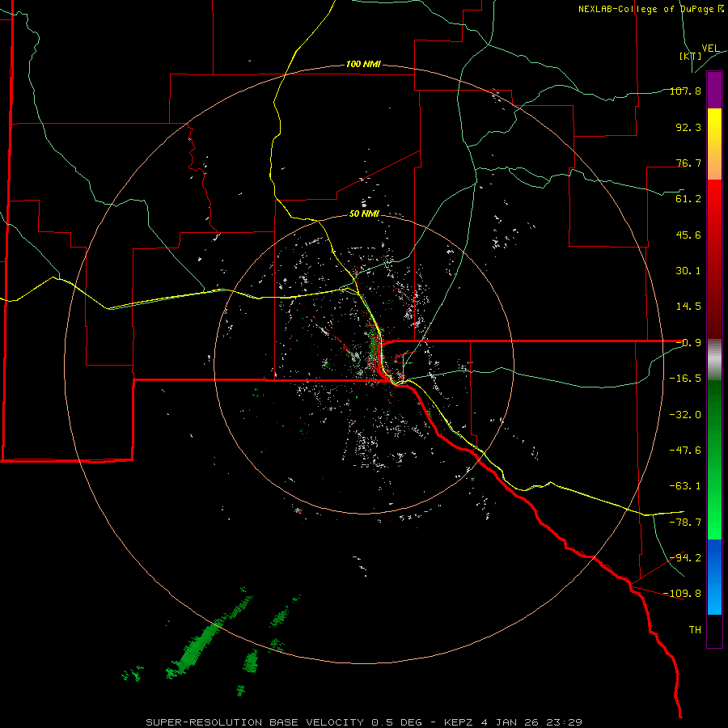Click the 50 NMI range ring label

click(365, 214)
